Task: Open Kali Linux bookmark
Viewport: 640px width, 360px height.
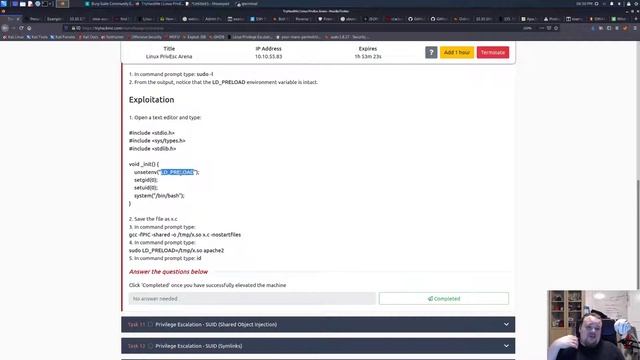Action: pos(13,37)
